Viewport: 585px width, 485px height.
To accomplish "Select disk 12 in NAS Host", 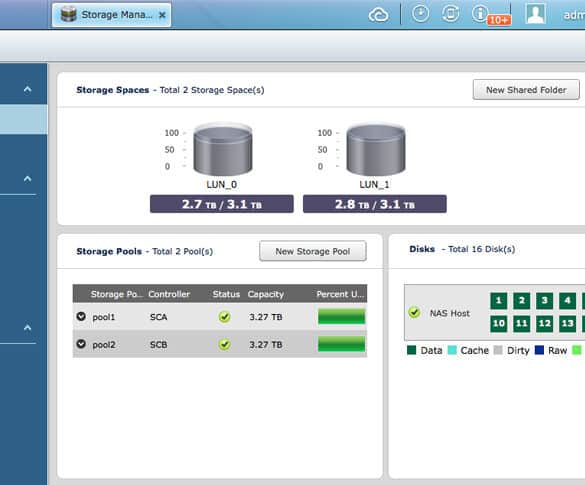I will pos(544,323).
